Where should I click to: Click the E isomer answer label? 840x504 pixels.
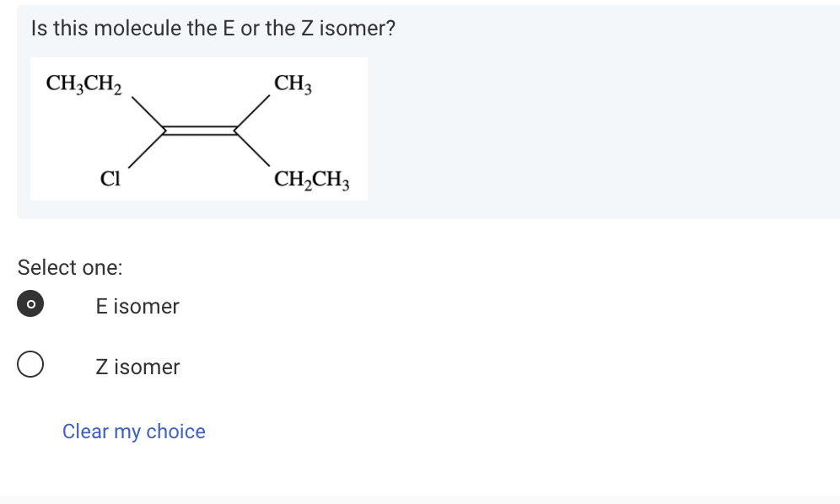tap(137, 306)
